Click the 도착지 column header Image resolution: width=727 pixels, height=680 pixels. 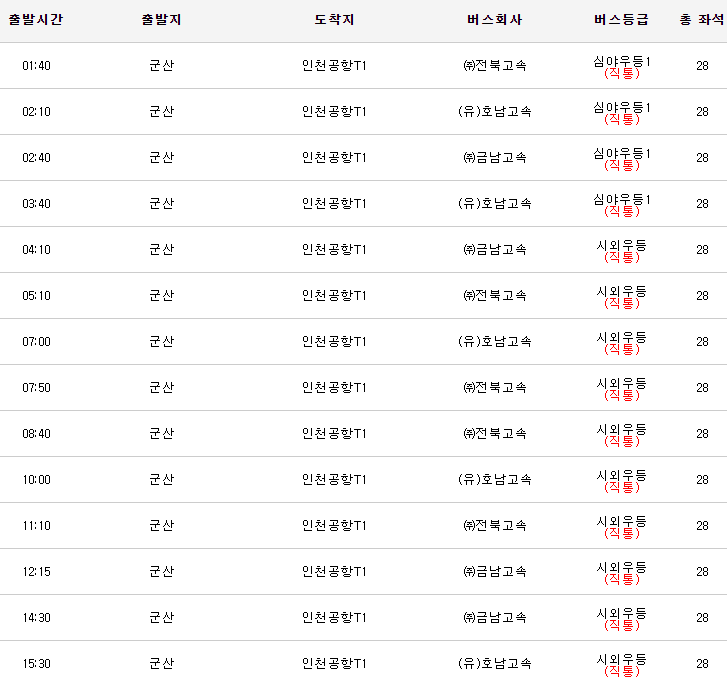[x=334, y=19]
